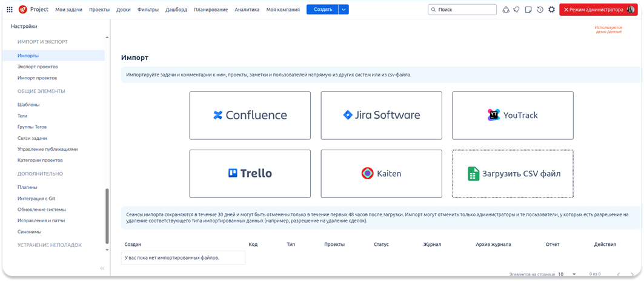This screenshot has height=281, width=644.
Task: Click Загрузить CSV файл upload card
Action: coord(513,174)
